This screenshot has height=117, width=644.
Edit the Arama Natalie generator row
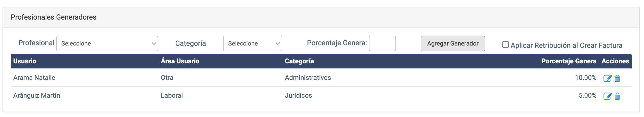(608, 78)
